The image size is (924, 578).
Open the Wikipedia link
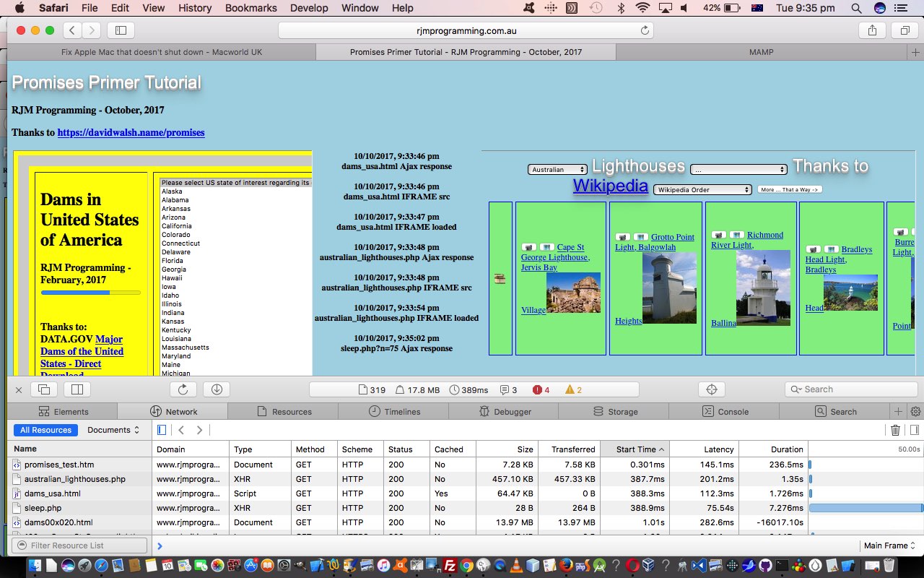point(610,186)
